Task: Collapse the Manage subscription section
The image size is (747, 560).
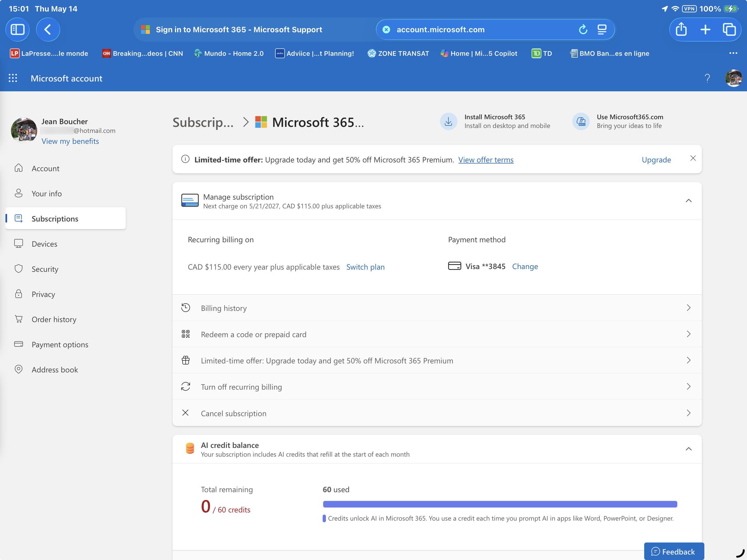Action: coord(688,201)
